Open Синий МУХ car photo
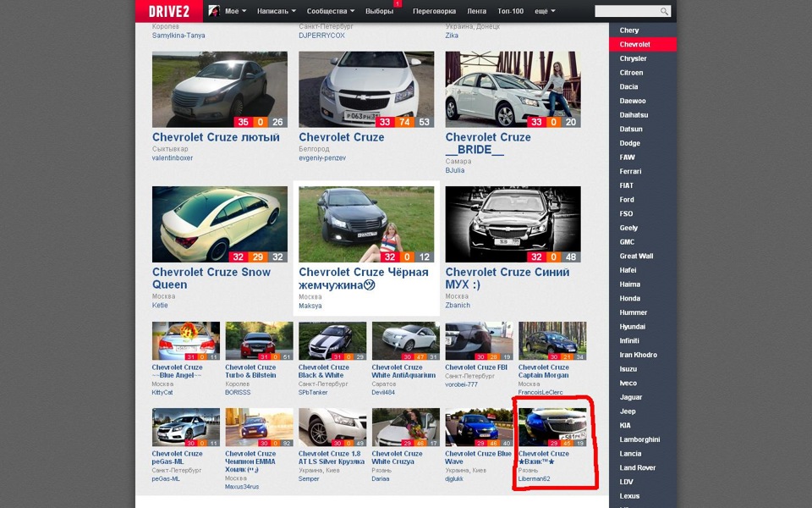Image resolution: width=812 pixels, height=508 pixels. click(x=513, y=224)
